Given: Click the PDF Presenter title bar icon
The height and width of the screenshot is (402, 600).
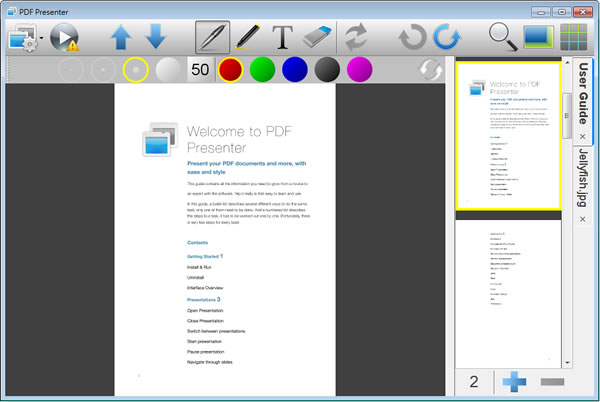Looking at the screenshot, I should coord(11,12).
